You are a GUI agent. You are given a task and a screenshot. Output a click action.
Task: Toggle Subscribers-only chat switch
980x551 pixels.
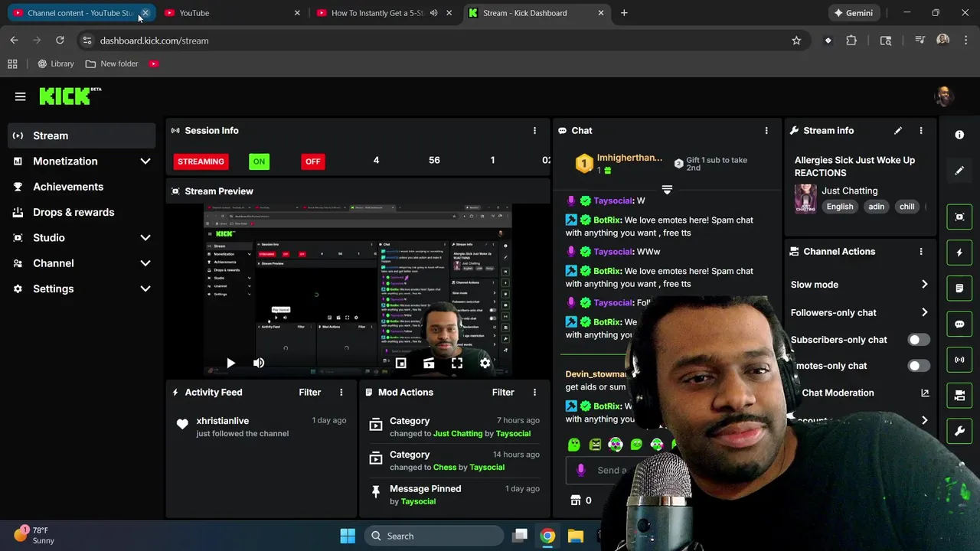[x=919, y=340]
